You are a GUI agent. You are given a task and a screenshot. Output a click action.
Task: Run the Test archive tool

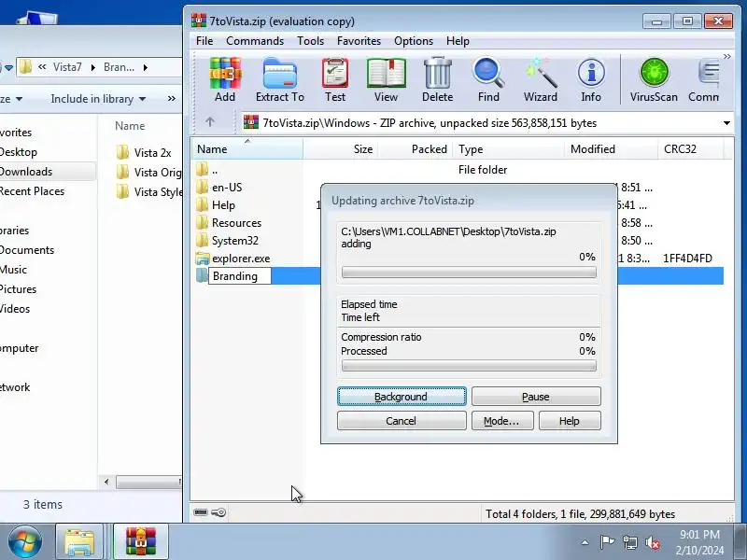coord(335,79)
